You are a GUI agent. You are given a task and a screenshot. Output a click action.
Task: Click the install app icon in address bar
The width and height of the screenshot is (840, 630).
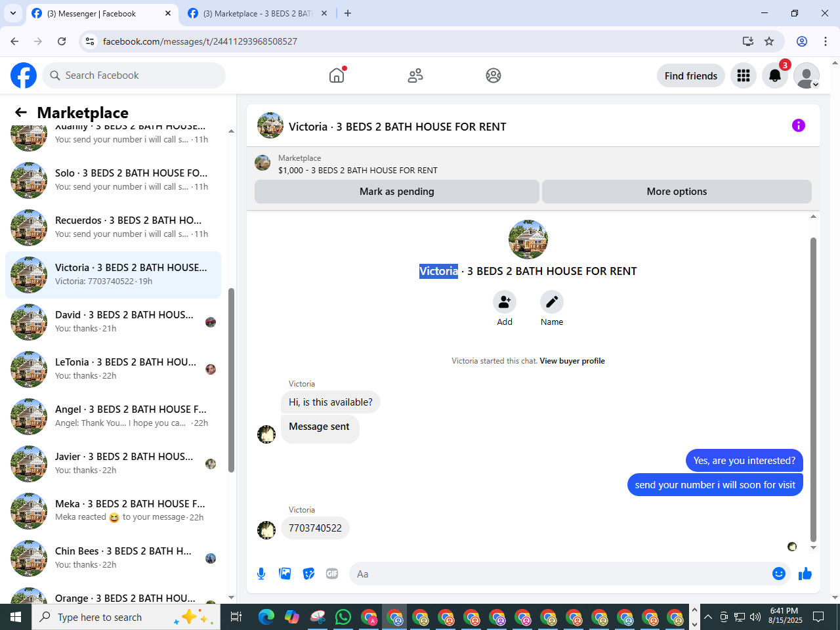pyautogui.click(x=747, y=41)
